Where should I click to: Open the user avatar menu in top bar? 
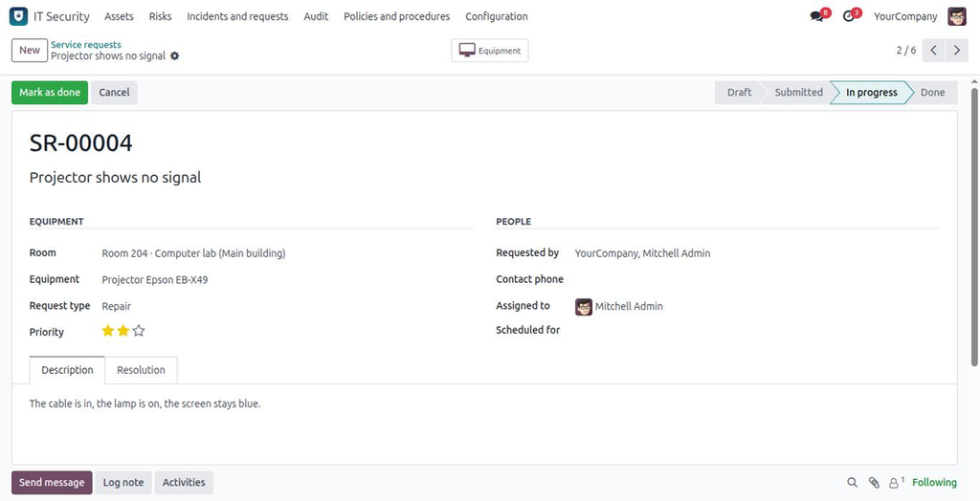point(957,16)
